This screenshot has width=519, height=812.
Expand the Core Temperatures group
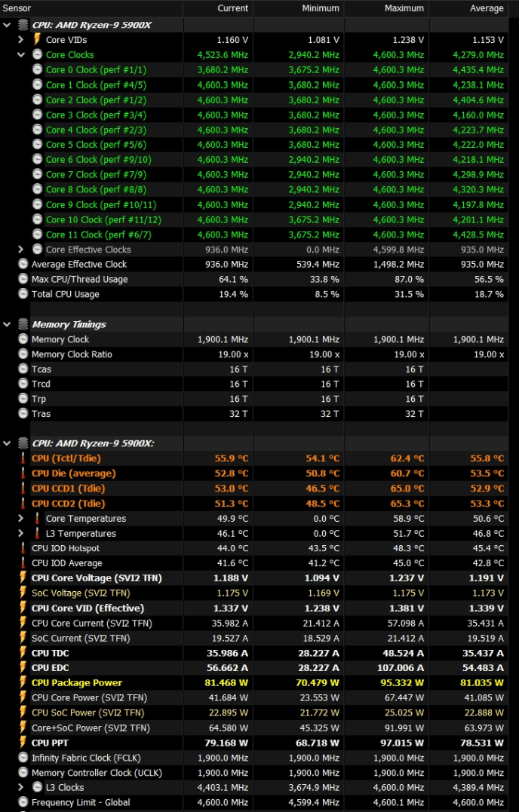point(21,519)
